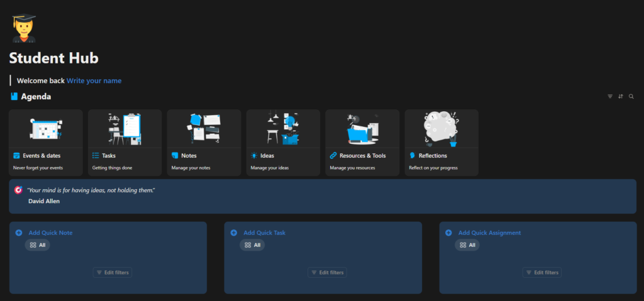This screenshot has height=301, width=644.
Task: Open the Tasks gallery card
Action: tap(125, 142)
